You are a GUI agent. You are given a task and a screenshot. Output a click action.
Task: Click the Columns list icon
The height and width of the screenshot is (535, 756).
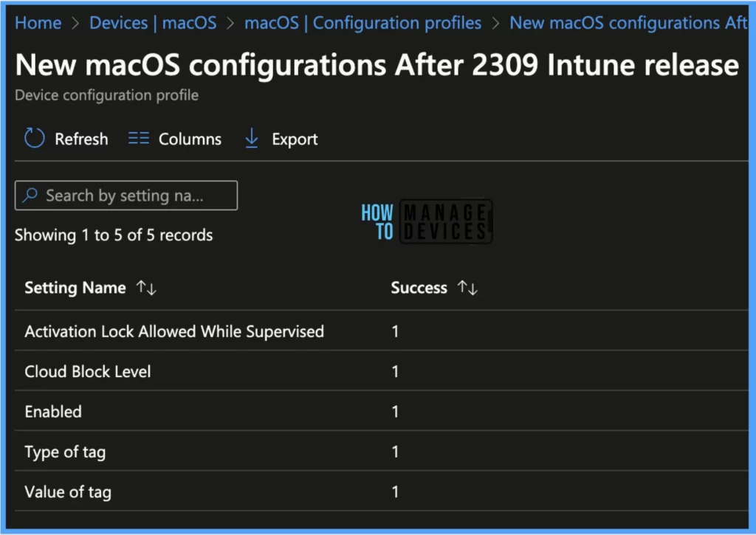pos(139,139)
